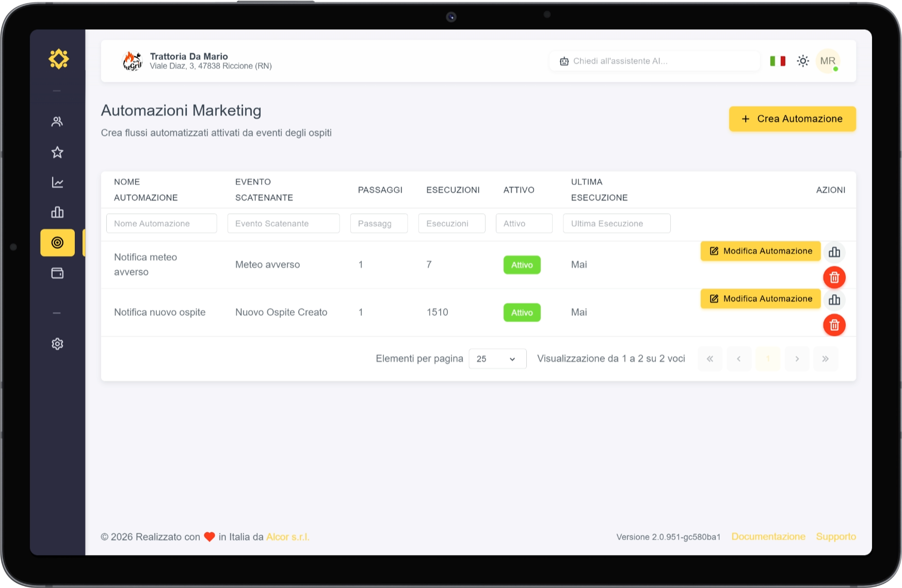This screenshot has width=902, height=588.
Task: Open the Documentazione link
Action: click(x=768, y=536)
